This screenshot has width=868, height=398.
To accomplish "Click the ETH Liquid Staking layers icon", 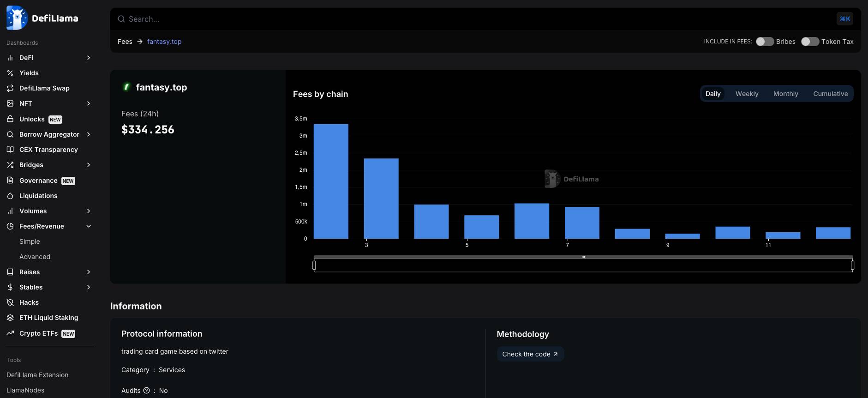I will coord(10,318).
